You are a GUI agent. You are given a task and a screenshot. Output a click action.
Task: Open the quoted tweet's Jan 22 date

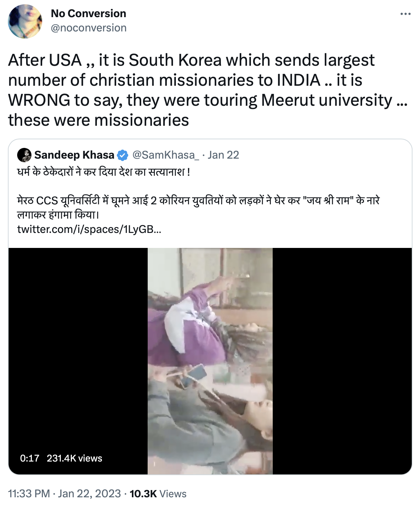(223, 155)
